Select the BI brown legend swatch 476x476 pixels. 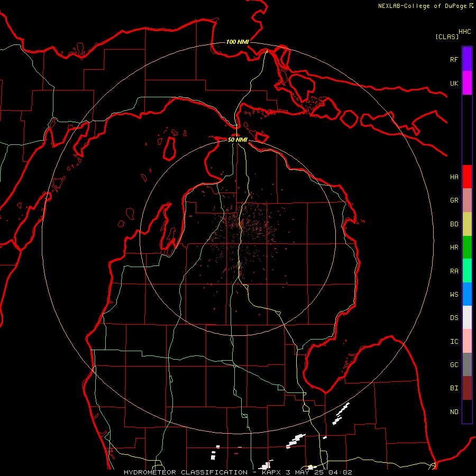pyautogui.click(x=467, y=388)
